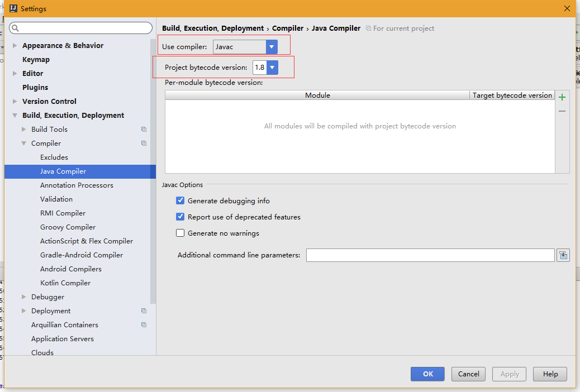Focus the settings search field
The image size is (580, 392).
(x=80, y=28)
